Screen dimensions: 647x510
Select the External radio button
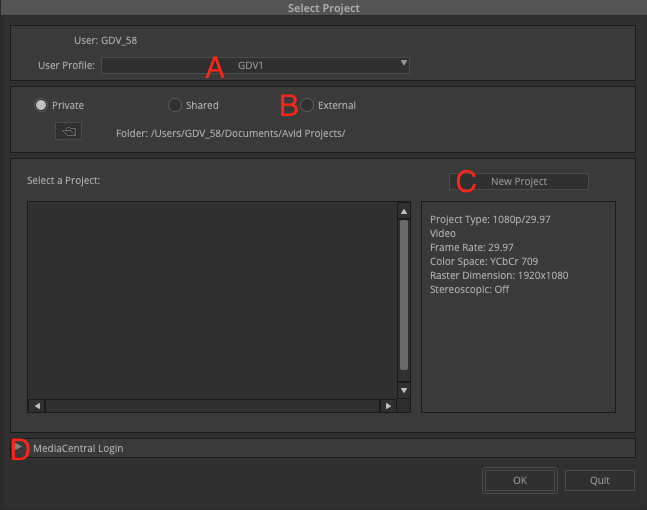(x=307, y=105)
